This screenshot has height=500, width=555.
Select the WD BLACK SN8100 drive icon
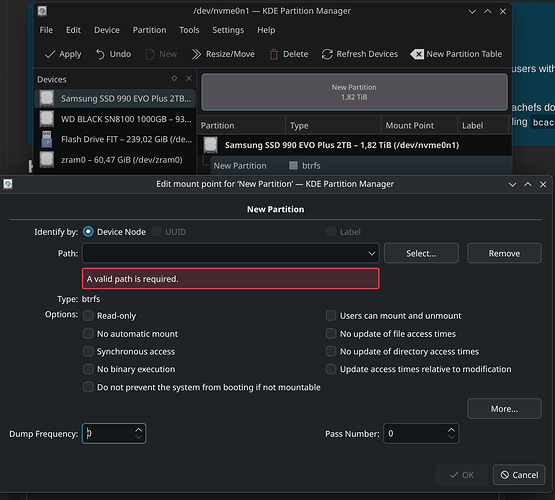pyautogui.click(x=47, y=119)
